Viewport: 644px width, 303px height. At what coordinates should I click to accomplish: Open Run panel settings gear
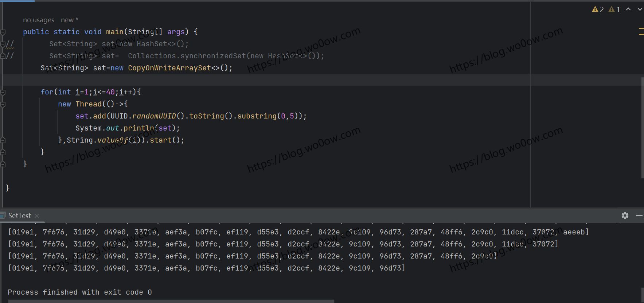[x=625, y=215]
